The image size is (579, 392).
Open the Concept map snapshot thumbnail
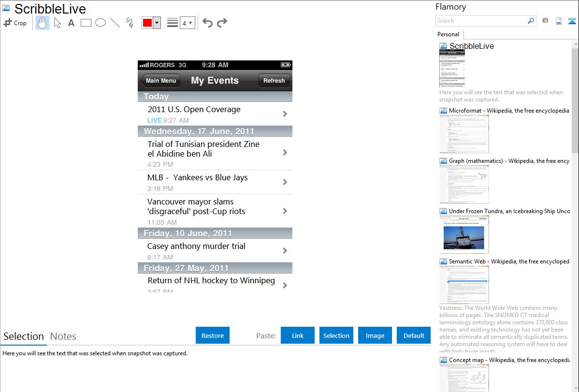point(464,378)
